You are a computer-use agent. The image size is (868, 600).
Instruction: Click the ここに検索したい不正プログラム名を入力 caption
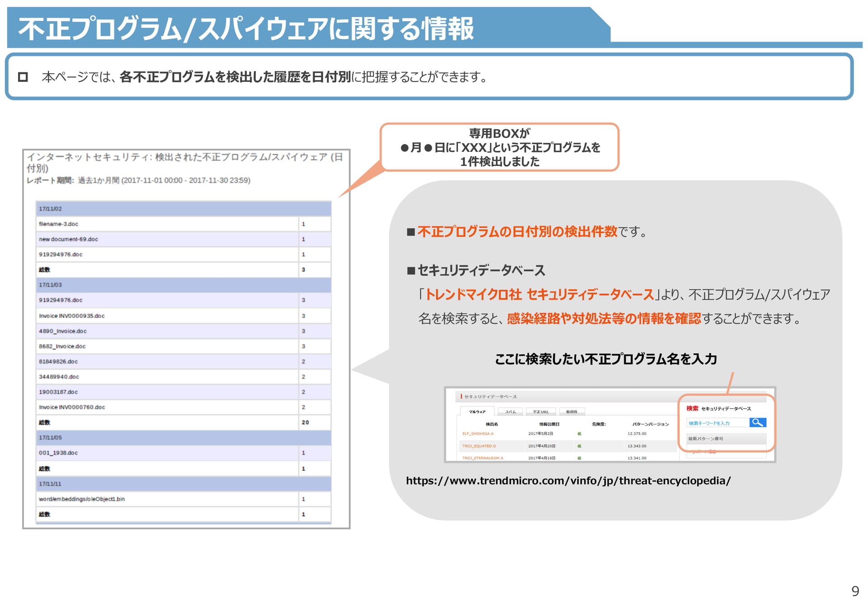pyautogui.click(x=606, y=359)
